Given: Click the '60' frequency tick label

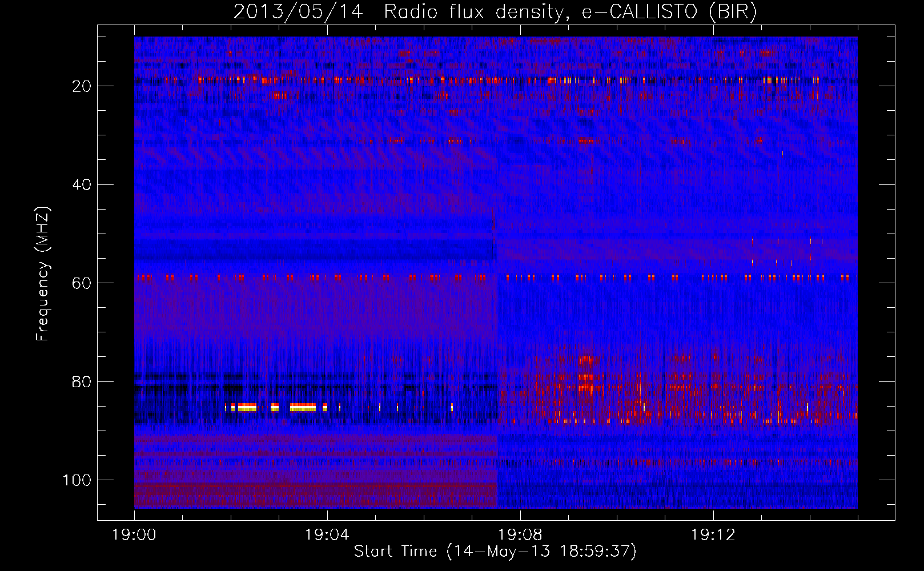Looking at the screenshot, I should [x=82, y=283].
